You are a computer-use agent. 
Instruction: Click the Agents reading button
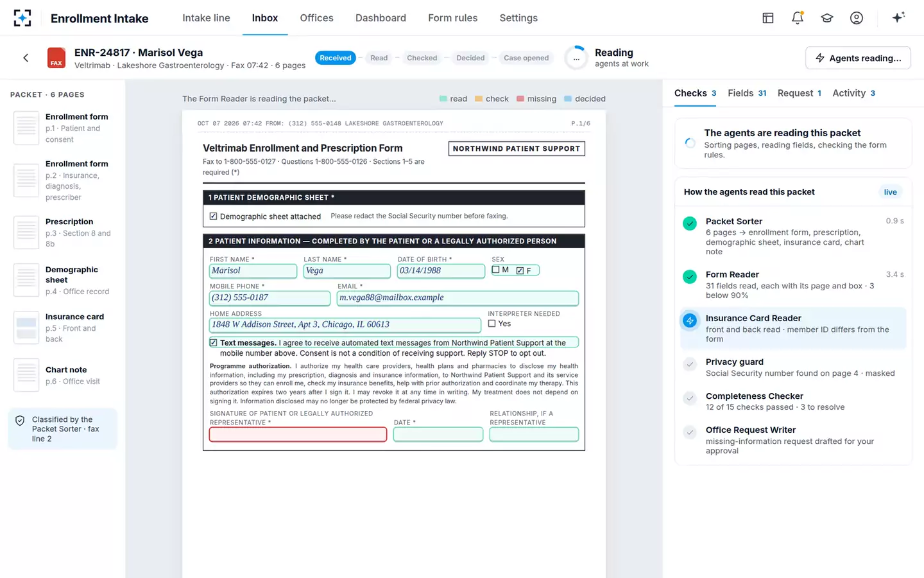point(858,58)
